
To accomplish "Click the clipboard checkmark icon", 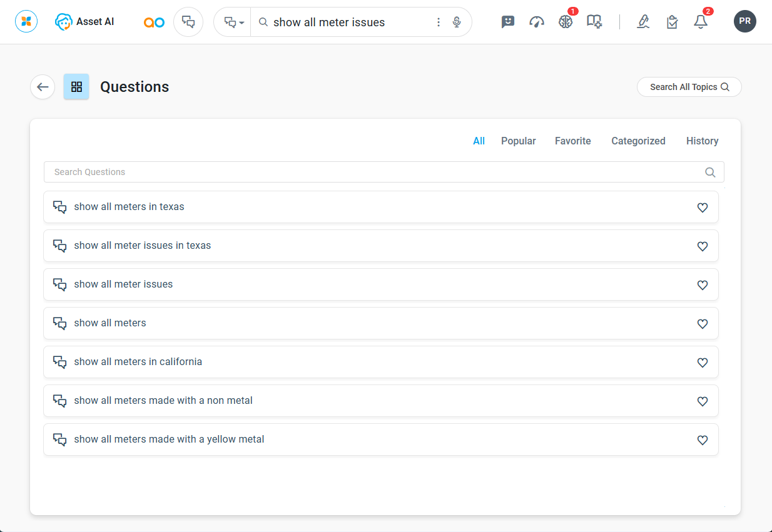I will point(672,22).
